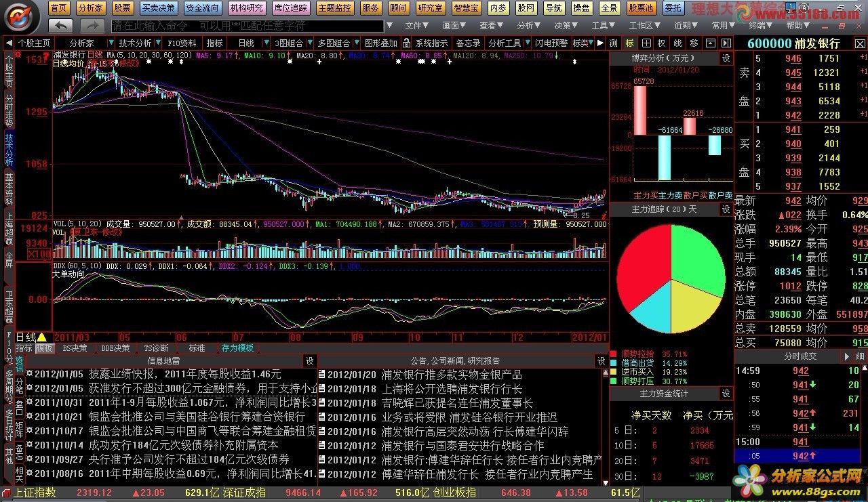The height and width of the screenshot is (502, 868).
Task: Click the 股票池 button
Action: coord(641,8)
